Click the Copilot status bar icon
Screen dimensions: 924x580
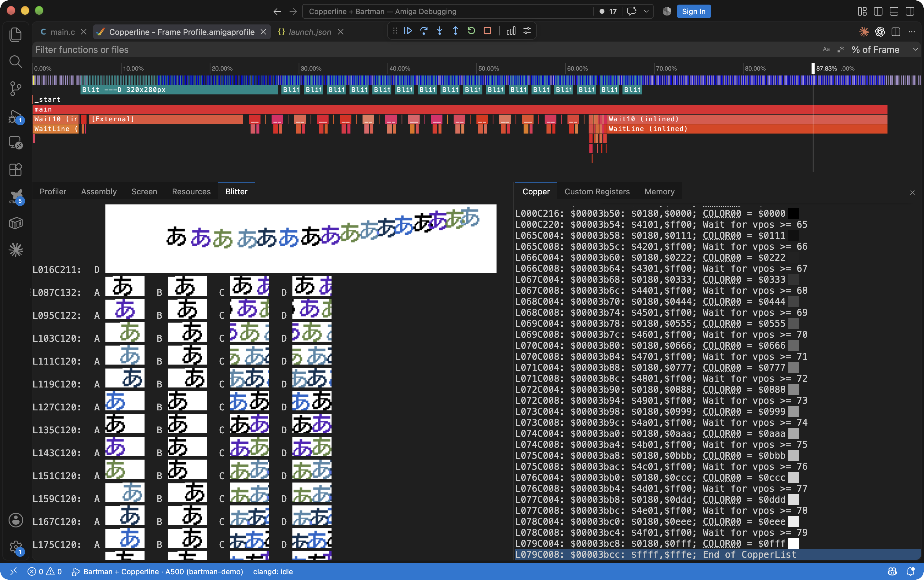click(892, 571)
